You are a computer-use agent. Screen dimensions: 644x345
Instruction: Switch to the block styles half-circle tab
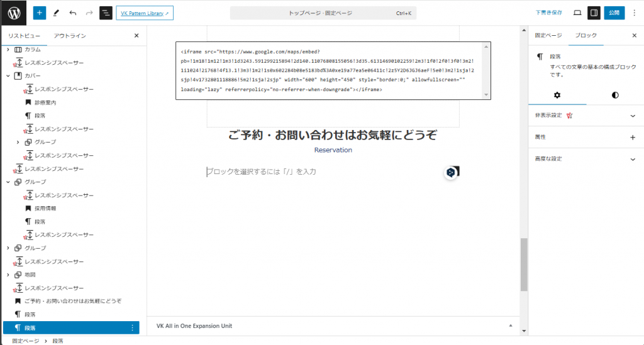pyautogui.click(x=614, y=95)
